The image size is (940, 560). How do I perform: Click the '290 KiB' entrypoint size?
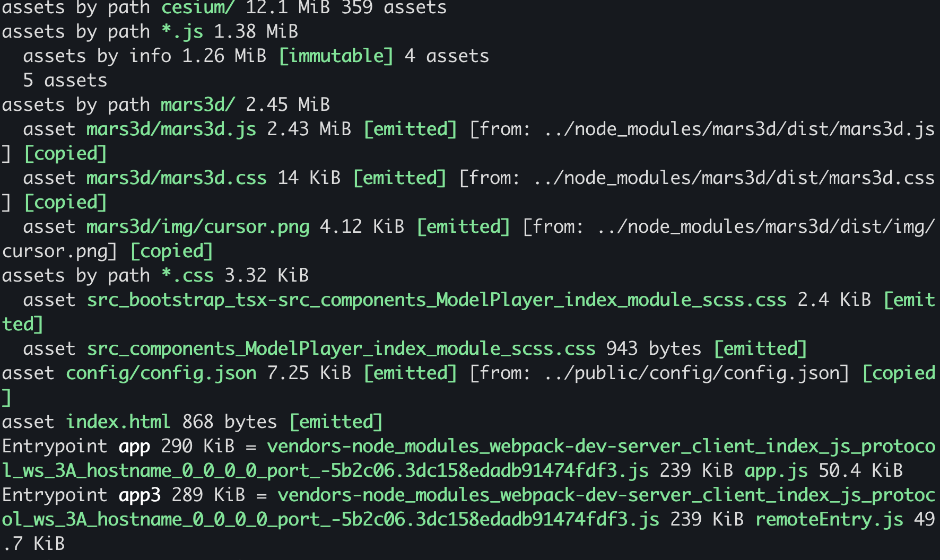click(197, 447)
